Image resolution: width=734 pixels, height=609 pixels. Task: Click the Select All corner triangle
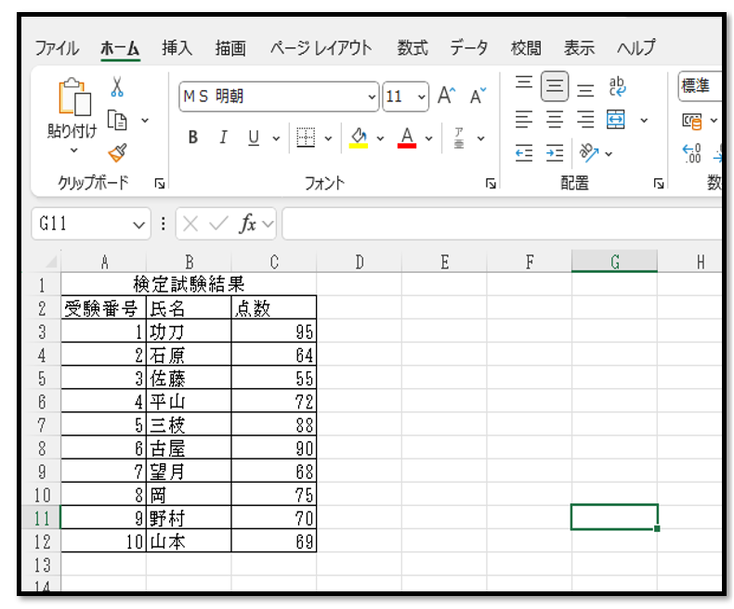point(51,262)
